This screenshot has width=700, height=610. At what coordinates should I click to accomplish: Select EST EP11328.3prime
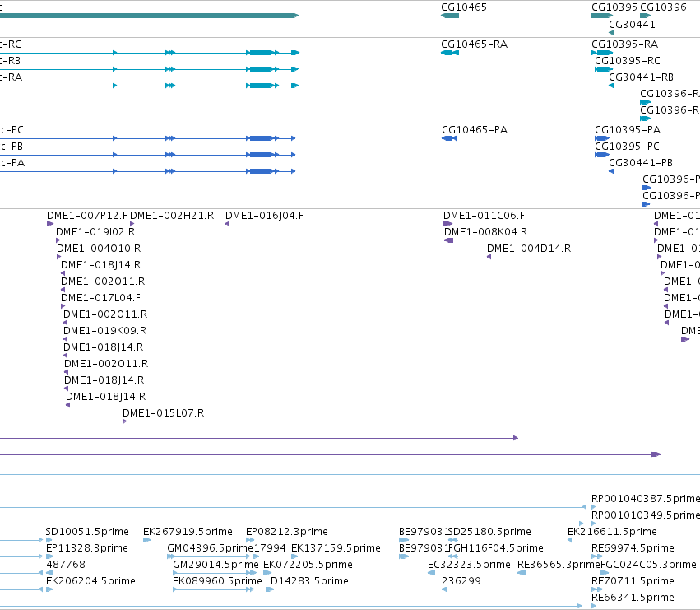point(87,548)
